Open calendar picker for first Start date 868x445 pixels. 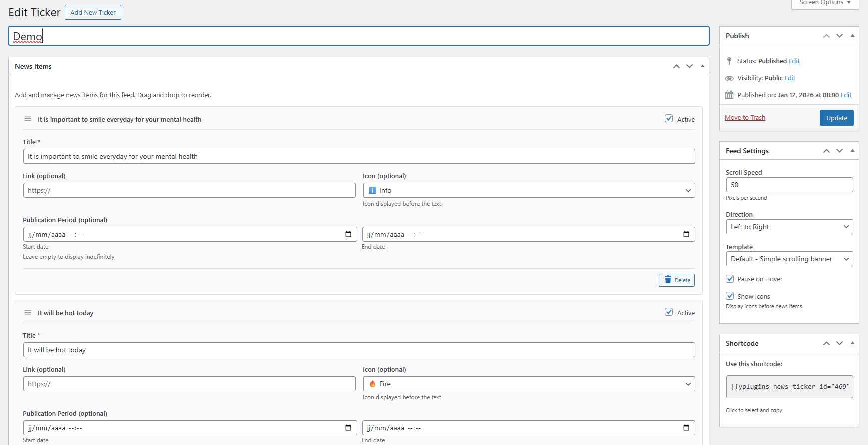click(x=348, y=234)
